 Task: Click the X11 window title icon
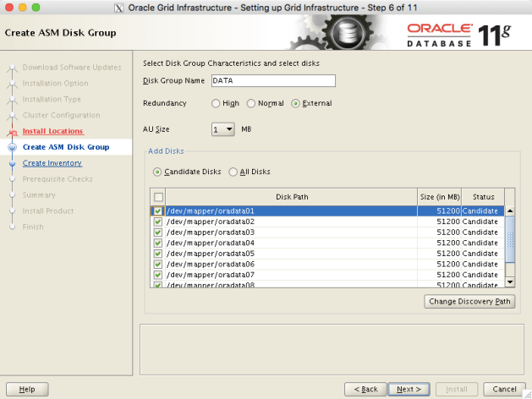click(118, 8)
